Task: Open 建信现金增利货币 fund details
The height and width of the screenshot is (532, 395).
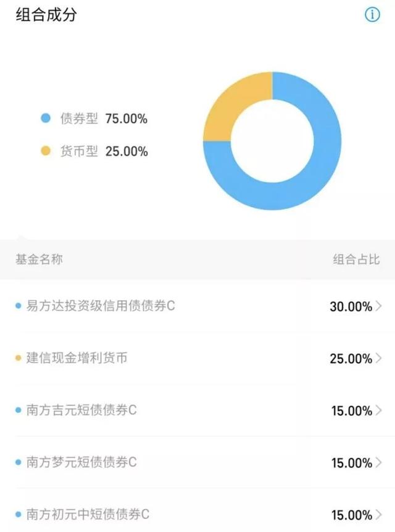Action: click(77, 358)
